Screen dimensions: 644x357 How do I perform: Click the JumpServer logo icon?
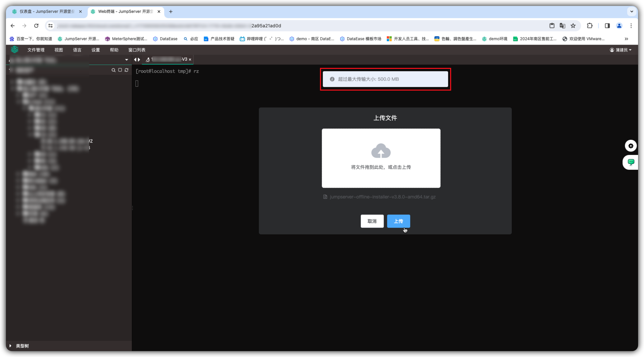point(15,49)
